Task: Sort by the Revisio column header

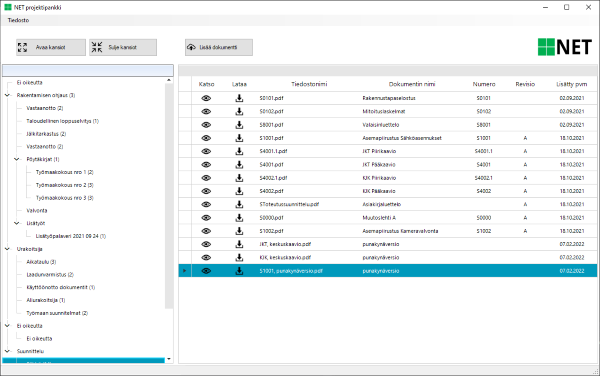Action: pos(525,84)
